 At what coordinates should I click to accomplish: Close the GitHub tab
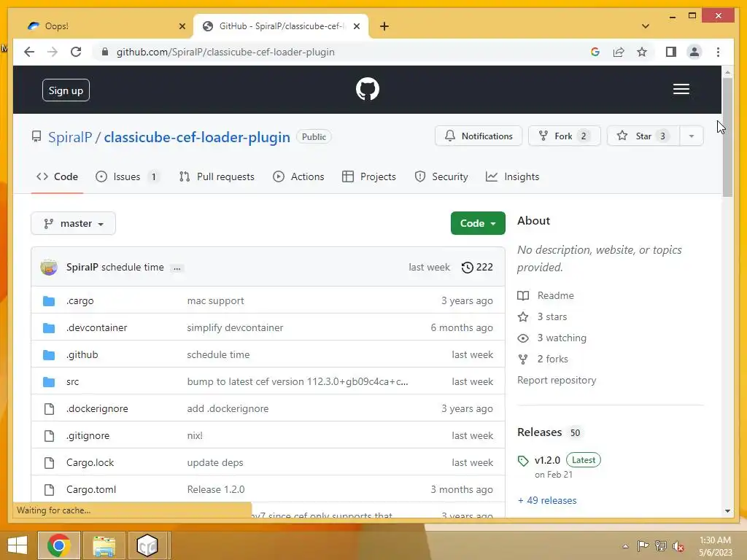click(356, 26)
